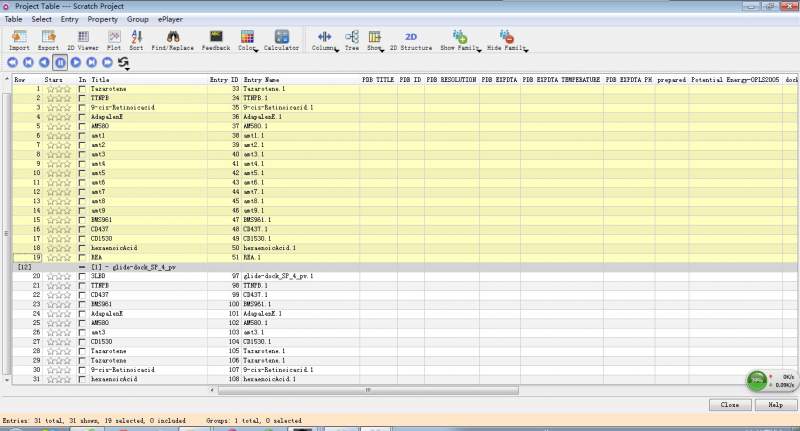Check the In box for REA
This screenshot has width=800, height=431.
click(x=82, y=258)
